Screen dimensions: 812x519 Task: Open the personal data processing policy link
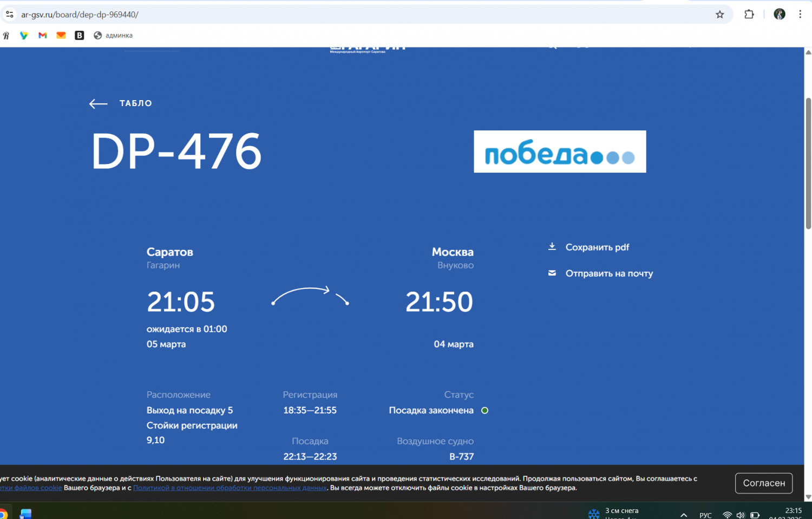(230, 488)
